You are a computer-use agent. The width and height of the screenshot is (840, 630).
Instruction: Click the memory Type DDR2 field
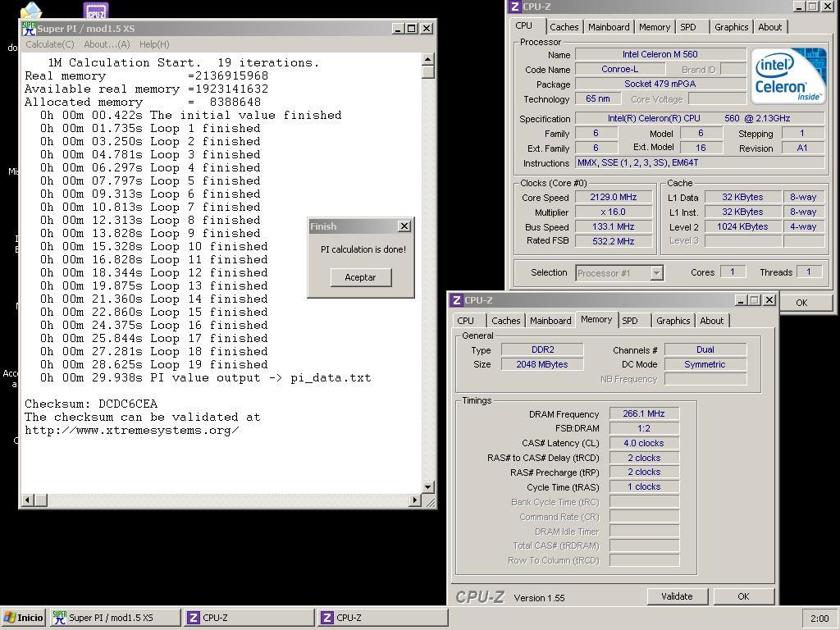coord(542,349)
